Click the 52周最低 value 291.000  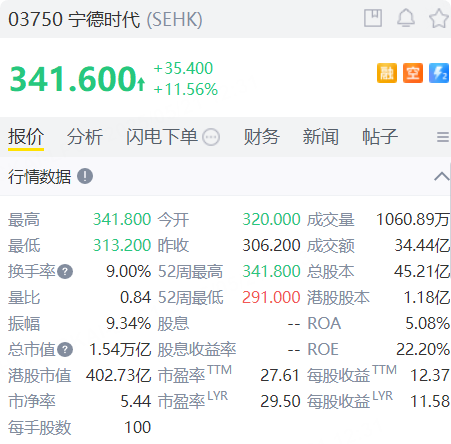271,298
